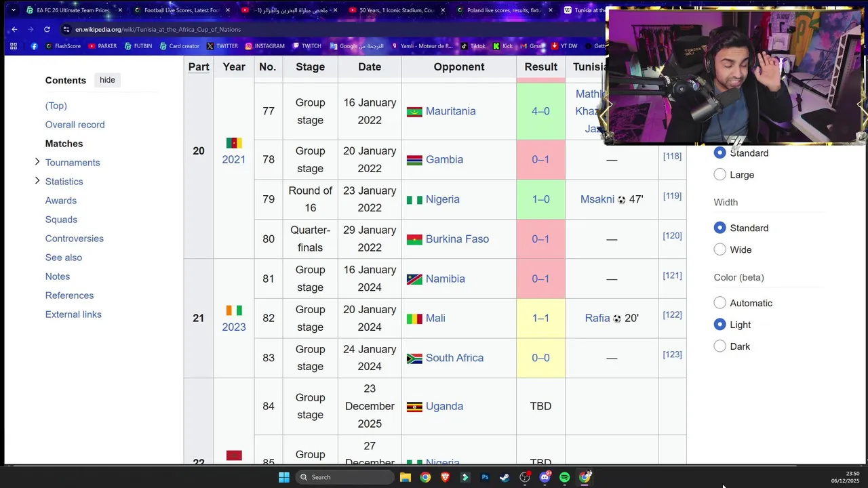The width and height of the screenshot is (868, 488).
Task: Open the Card creator bookmark
Action: [180, 46]
